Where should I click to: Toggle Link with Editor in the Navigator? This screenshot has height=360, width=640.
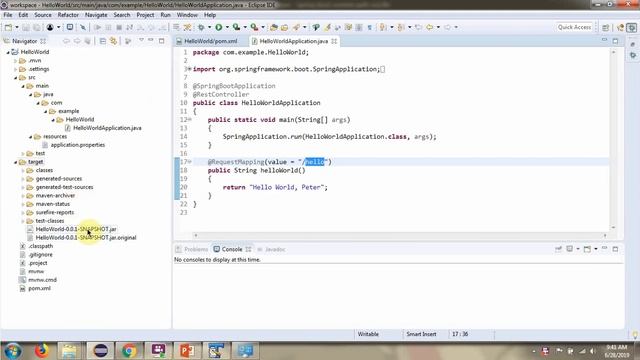(x=113, y=41)
